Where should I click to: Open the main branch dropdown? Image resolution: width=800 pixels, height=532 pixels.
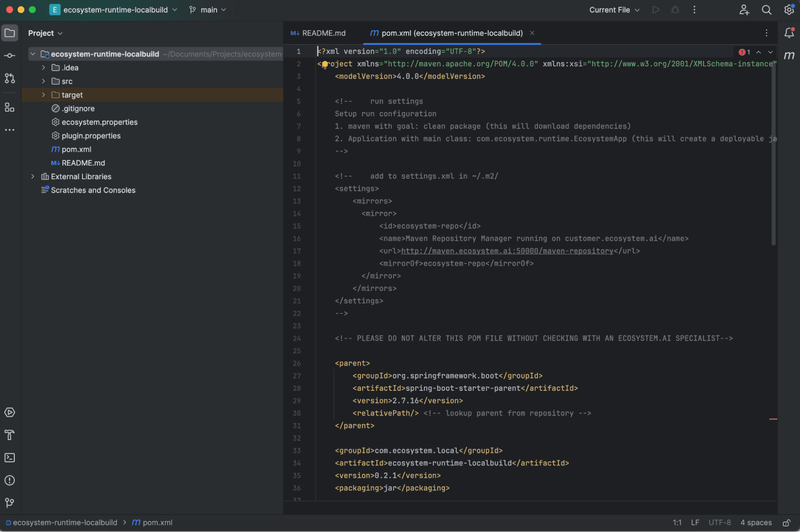[207, 10]
